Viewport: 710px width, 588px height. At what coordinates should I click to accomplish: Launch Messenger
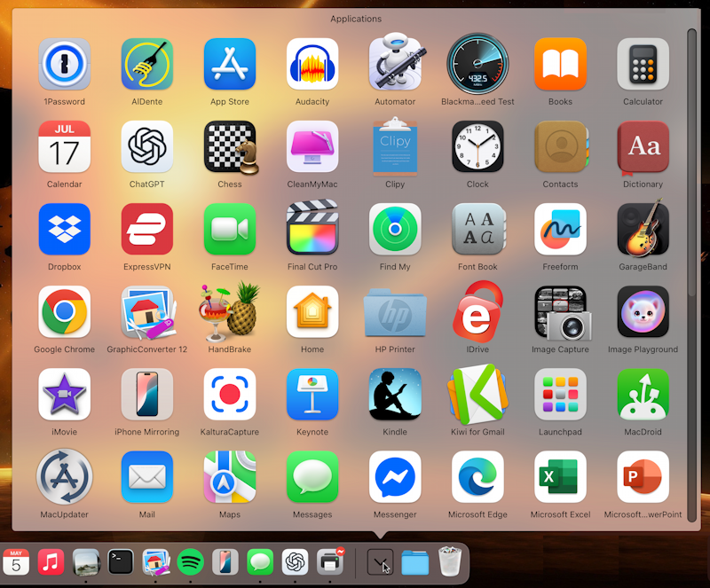pyautogui.click(x=395, y=476)
